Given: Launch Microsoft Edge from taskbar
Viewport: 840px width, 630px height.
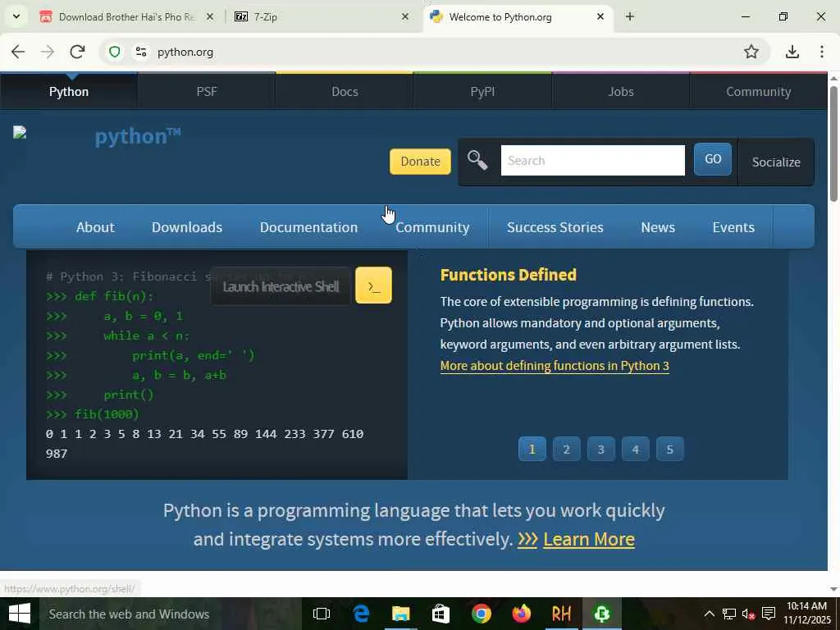Looking at the screenshot, I should (362, 614).
